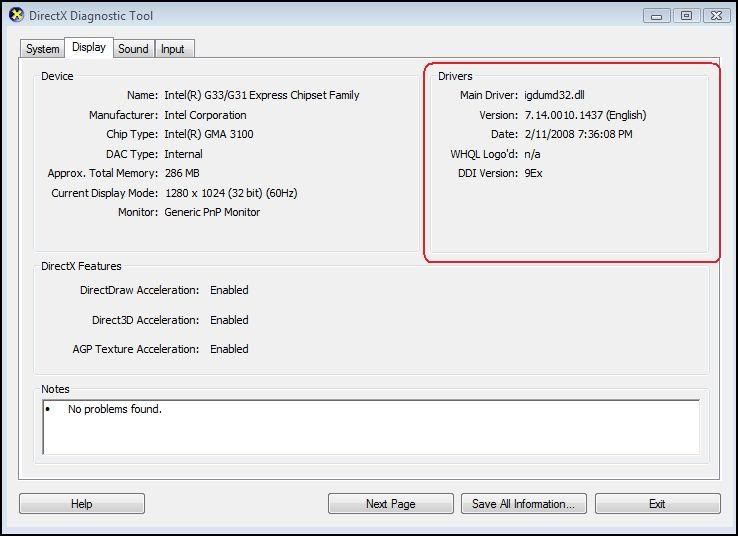Click driver version '7.14.0010.1437 (English)'
This screenshot has width=738, height=536.
(586, 115)
